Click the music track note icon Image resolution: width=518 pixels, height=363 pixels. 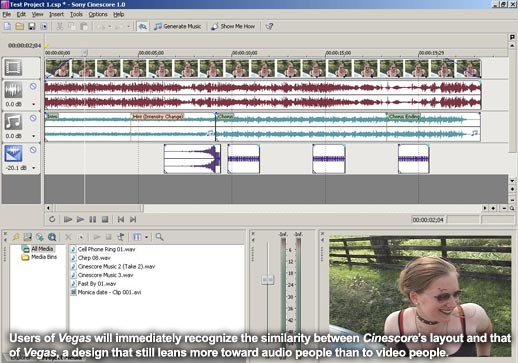[x=13, y=122]
